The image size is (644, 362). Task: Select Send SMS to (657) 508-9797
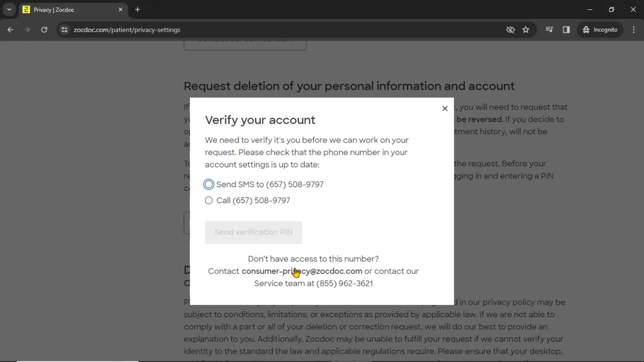tap(209, 184)
